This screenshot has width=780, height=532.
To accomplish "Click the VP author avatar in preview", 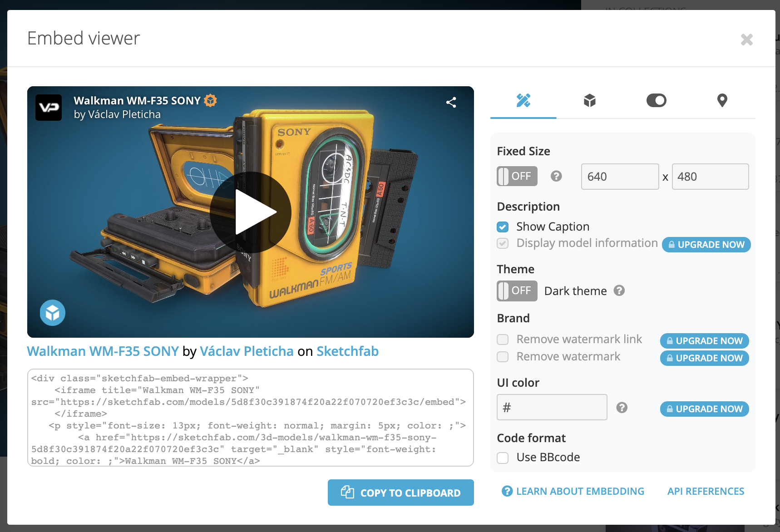I will (49, 108).
